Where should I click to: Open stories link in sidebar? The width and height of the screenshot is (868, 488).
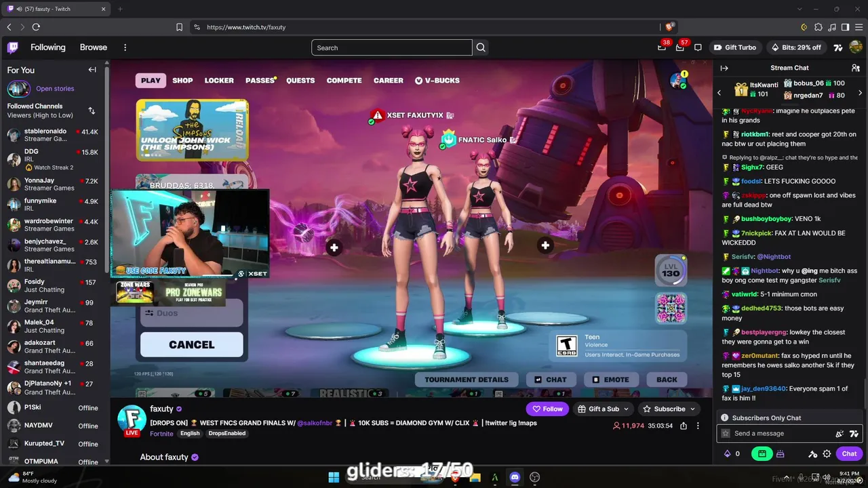[55, 89]
